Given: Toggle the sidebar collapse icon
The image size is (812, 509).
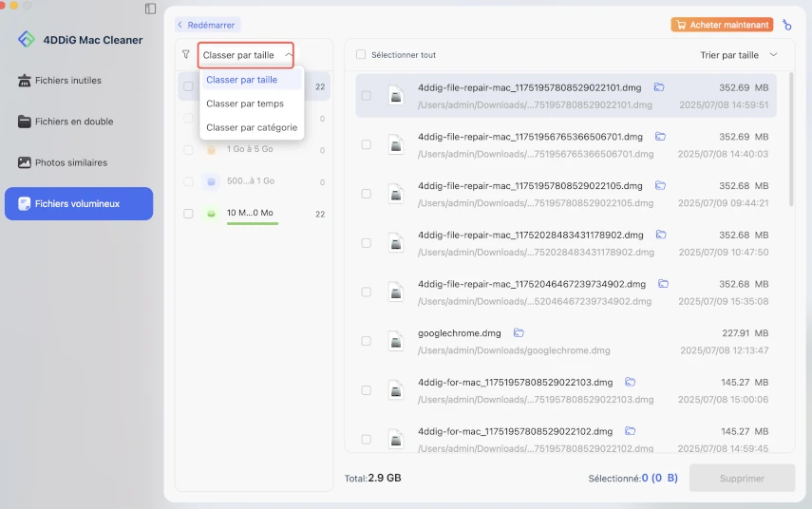Looking at the screenshot, I should [150, 9].
